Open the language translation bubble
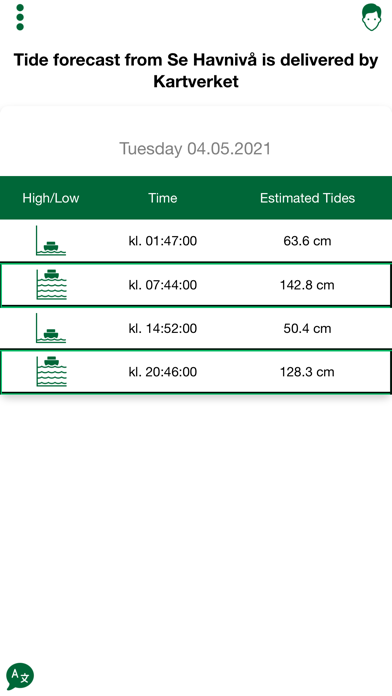 coord(20,676)
